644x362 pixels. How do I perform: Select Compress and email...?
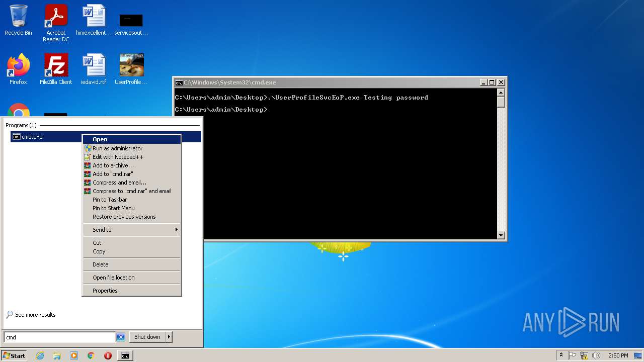click(x=132, y=183)
